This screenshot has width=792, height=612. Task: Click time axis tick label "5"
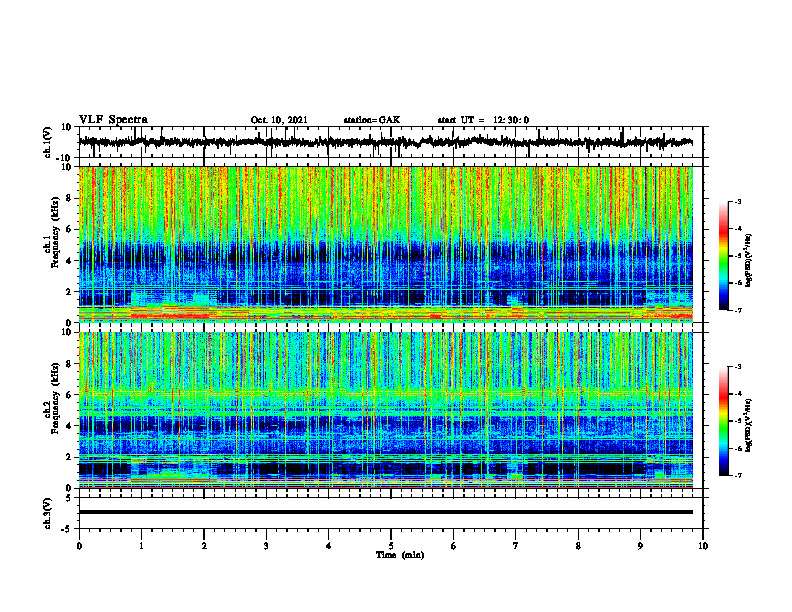click(x=391, y=546)
